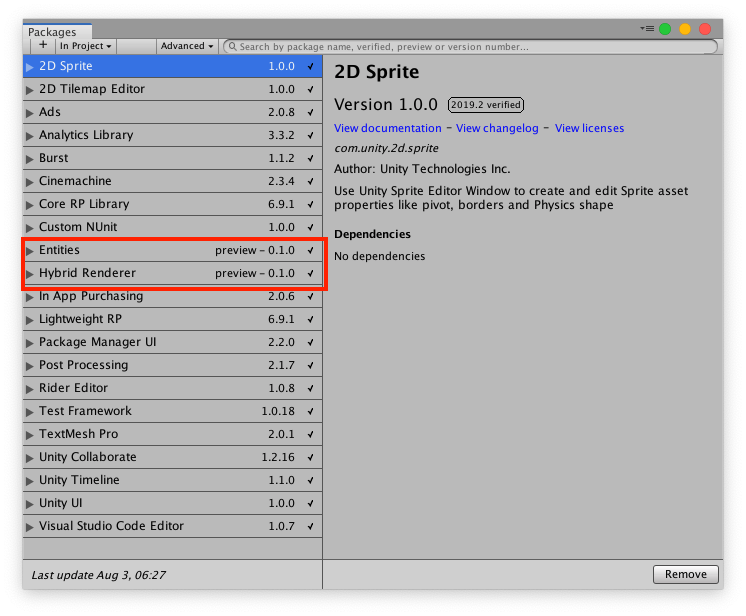Click the com.unity.2d.sprite package ID

(386, 148)
